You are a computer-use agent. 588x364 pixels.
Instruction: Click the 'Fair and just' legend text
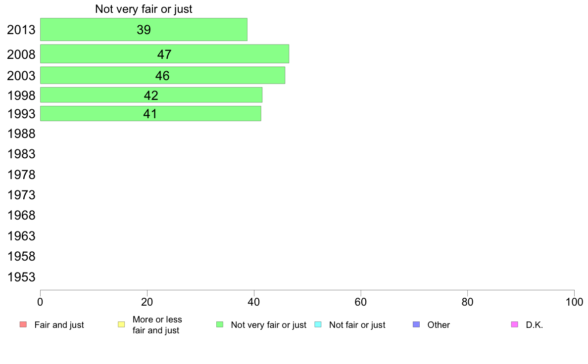[59, 325]
